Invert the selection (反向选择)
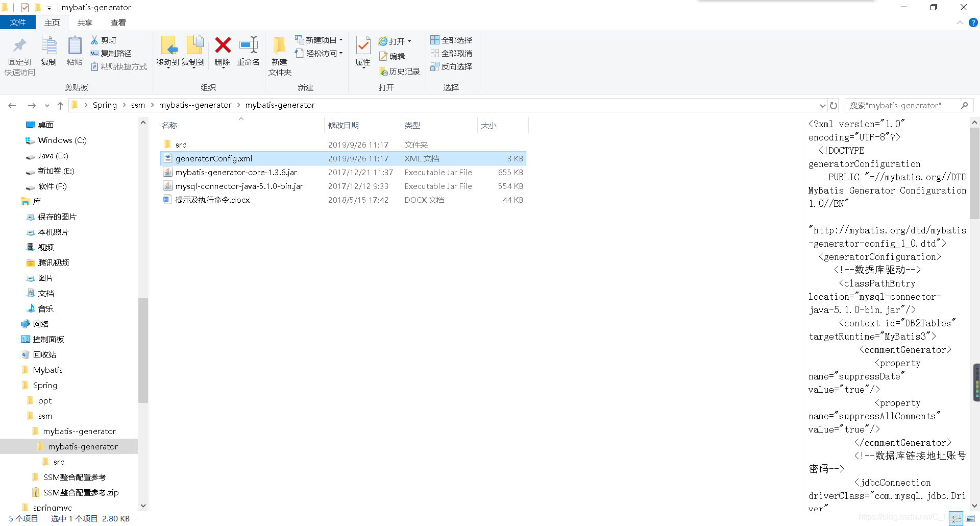 [451, 66]
